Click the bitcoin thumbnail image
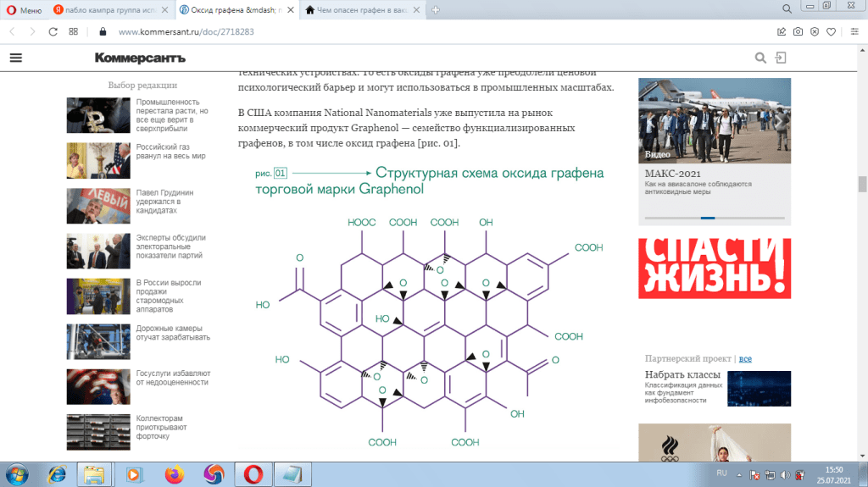This screenshot has height=487, width=868. tap(98, 115)
